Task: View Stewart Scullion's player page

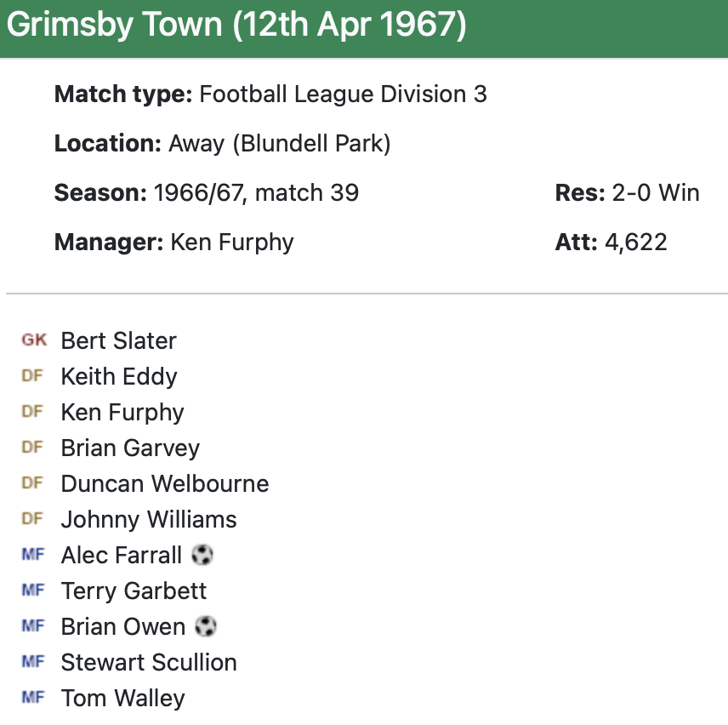Action: click(149, 662)
